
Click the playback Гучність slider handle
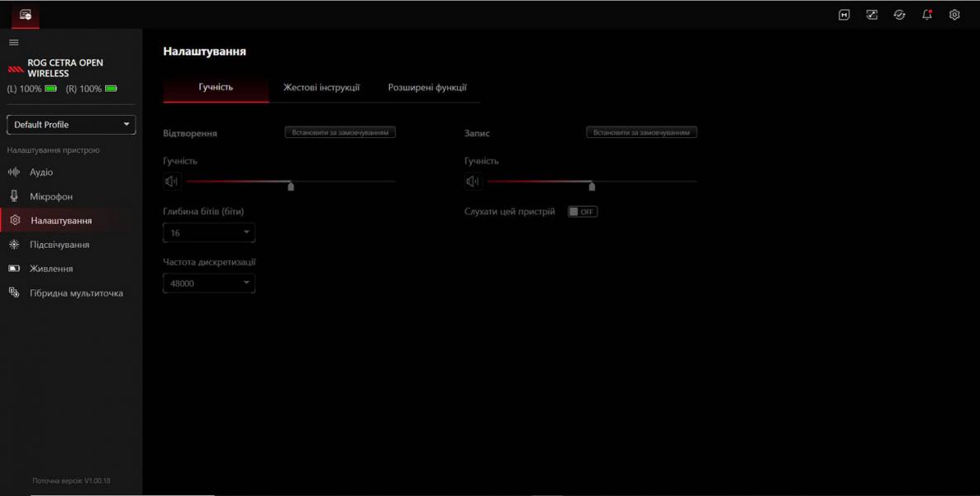pos(291,185)
